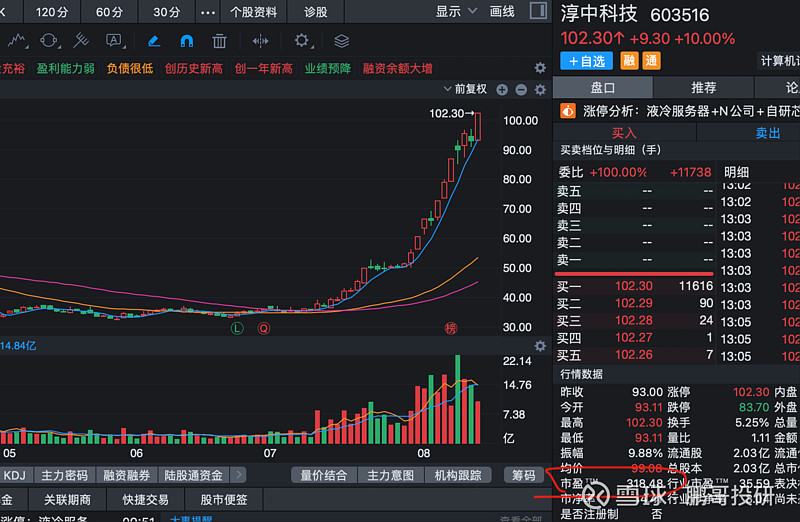Toggle the side panel layout icon
This screenshot has width=800, height=522.
click(x=538, y=11)
